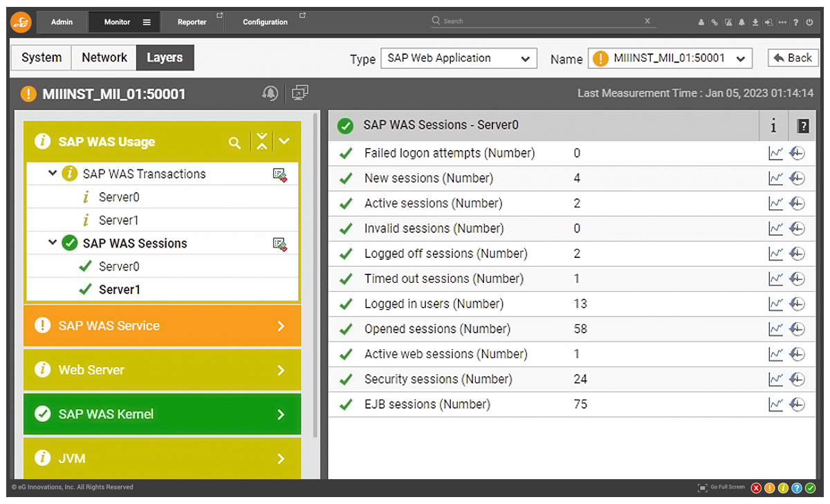Open config icon on SAP WAS Transactions row

pyautogui.click(x=279, y=174)
